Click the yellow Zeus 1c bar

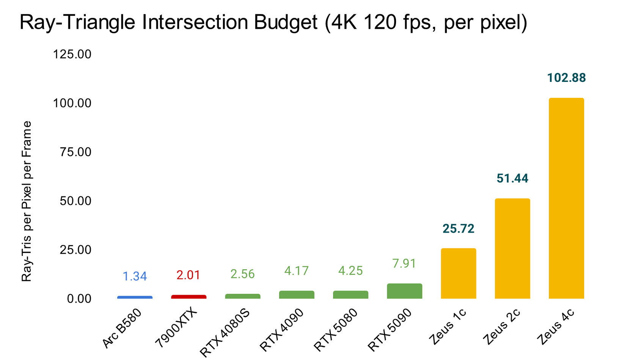coord(459,273)
